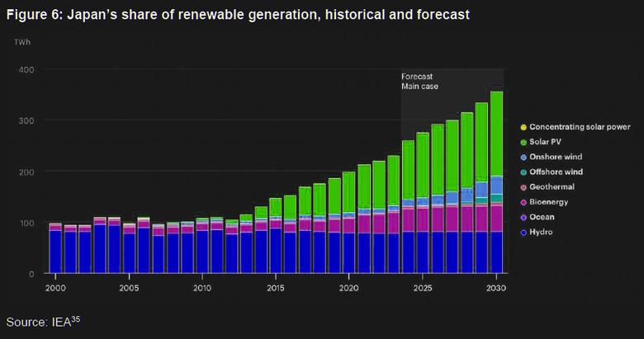The image size is (644, 339).
Task: Select the Hydro legend label
Action: tap(541, 232)
